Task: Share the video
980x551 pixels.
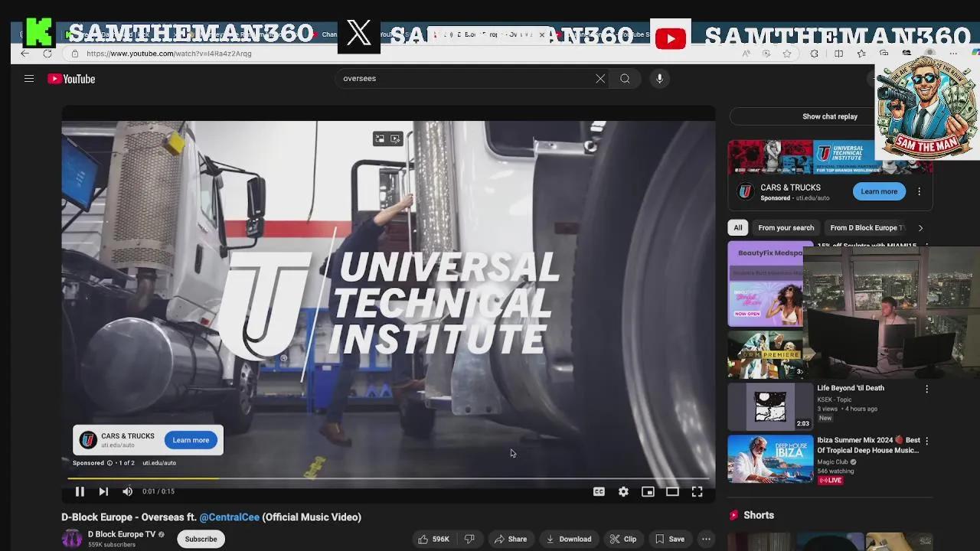Action: (x=511, y=539)
